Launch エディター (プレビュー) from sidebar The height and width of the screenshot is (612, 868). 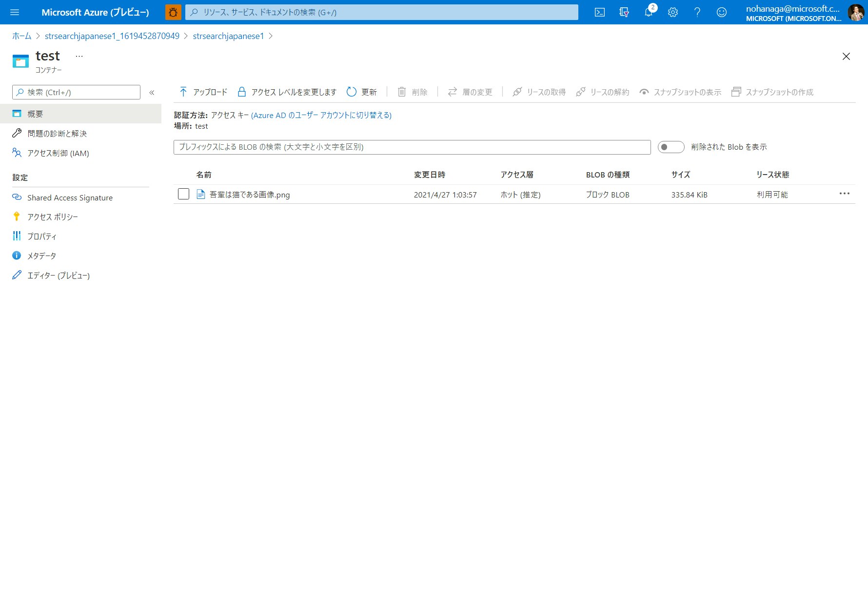[58, 275]
